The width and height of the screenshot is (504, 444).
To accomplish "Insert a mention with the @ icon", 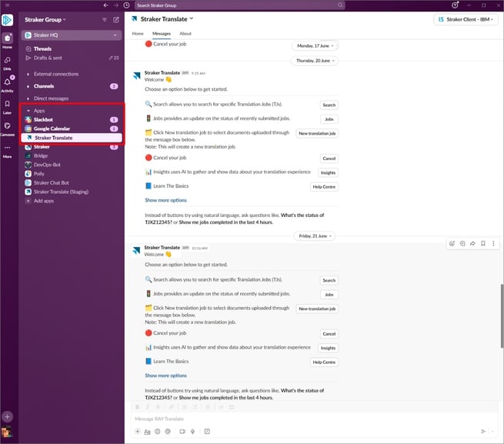I will pyautogui.click(x=168, y=432).
